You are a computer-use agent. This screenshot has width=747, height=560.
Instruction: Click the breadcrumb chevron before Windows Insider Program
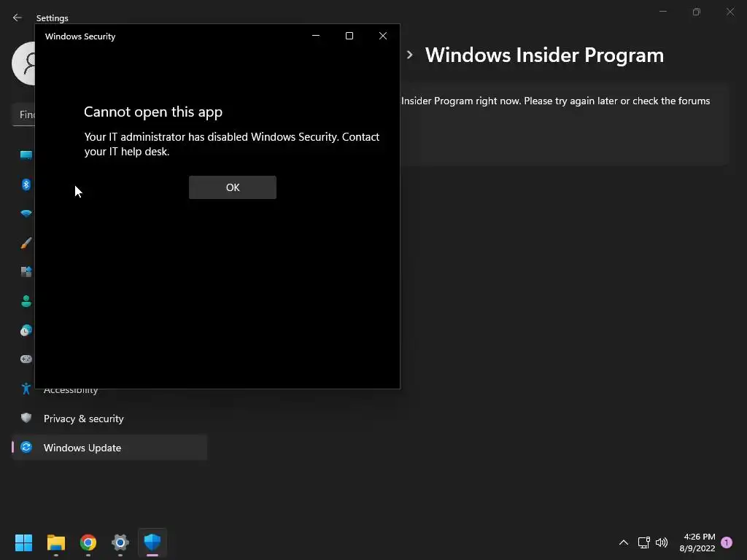pos(410,55)
